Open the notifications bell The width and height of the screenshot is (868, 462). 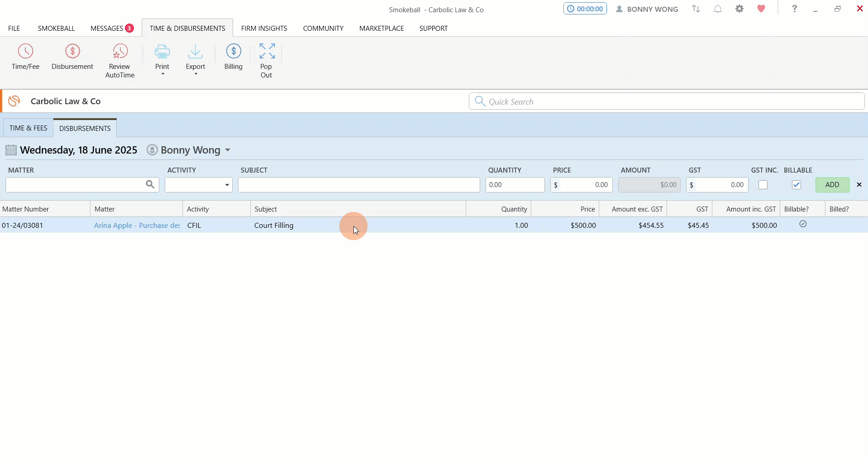coord(718,9)
